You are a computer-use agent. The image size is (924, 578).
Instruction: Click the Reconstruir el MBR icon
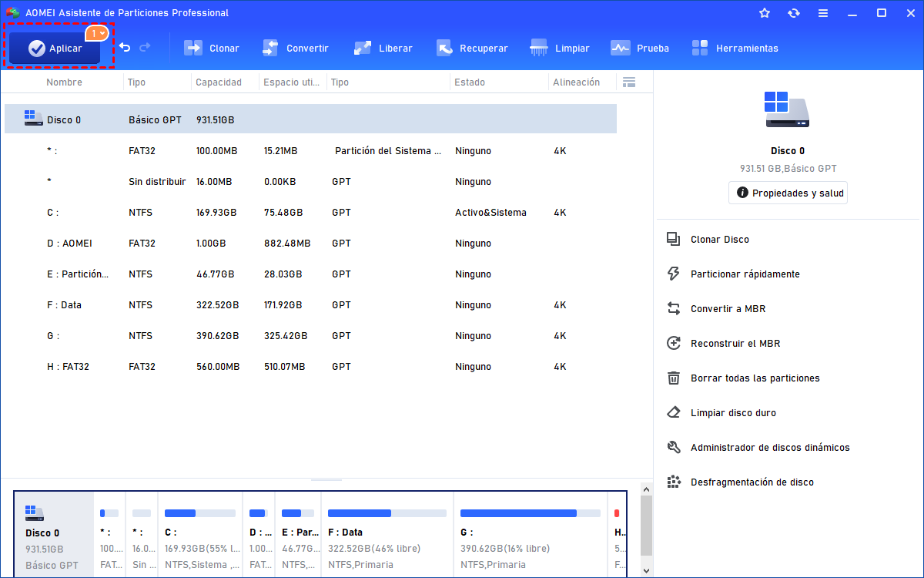click(x=674, y=343)
